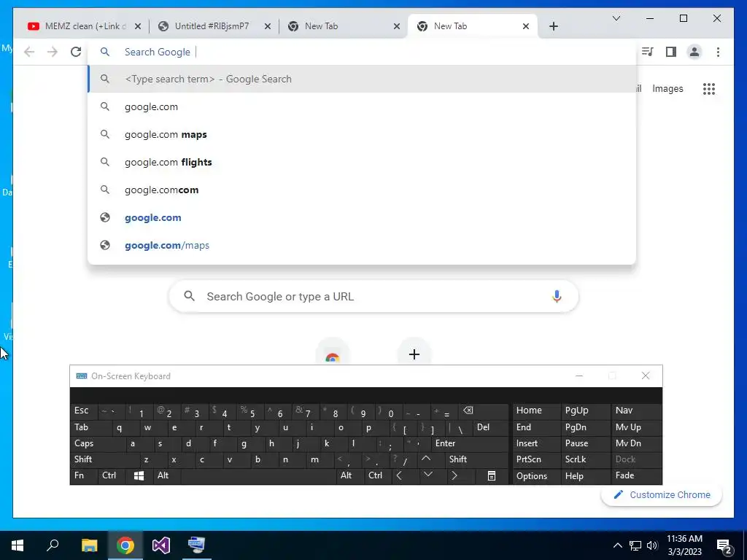
Task: Go forward with Chrome forward arrow
Action: pyautogui.click(x=53, y=52)
